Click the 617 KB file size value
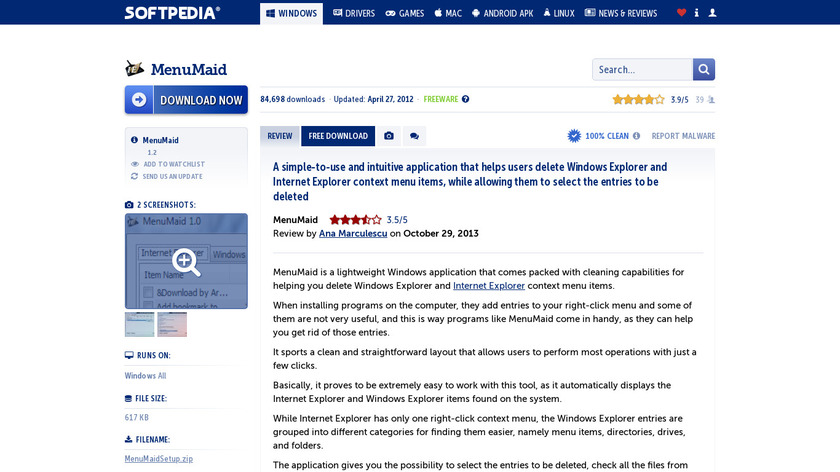This screenshot has width=840, height=472. point(137,417)
